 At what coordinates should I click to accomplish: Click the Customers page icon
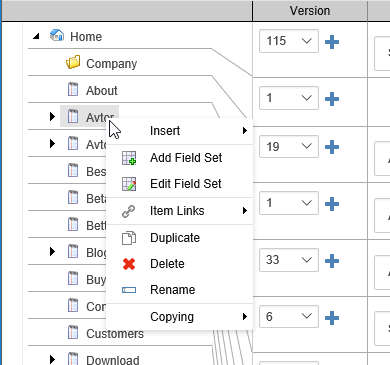[73, 332]
